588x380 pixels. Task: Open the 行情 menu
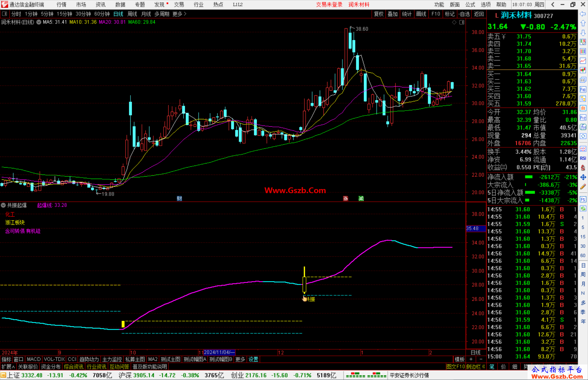[x=62, y=5]
